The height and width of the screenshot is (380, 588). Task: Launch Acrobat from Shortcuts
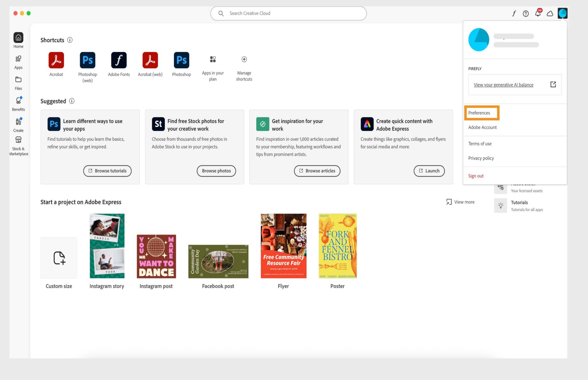[56, 60]
